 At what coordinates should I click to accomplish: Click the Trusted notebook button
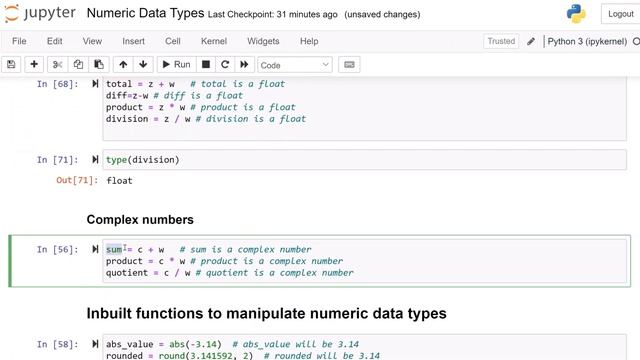pyautogui.click(x=501, y=41)
